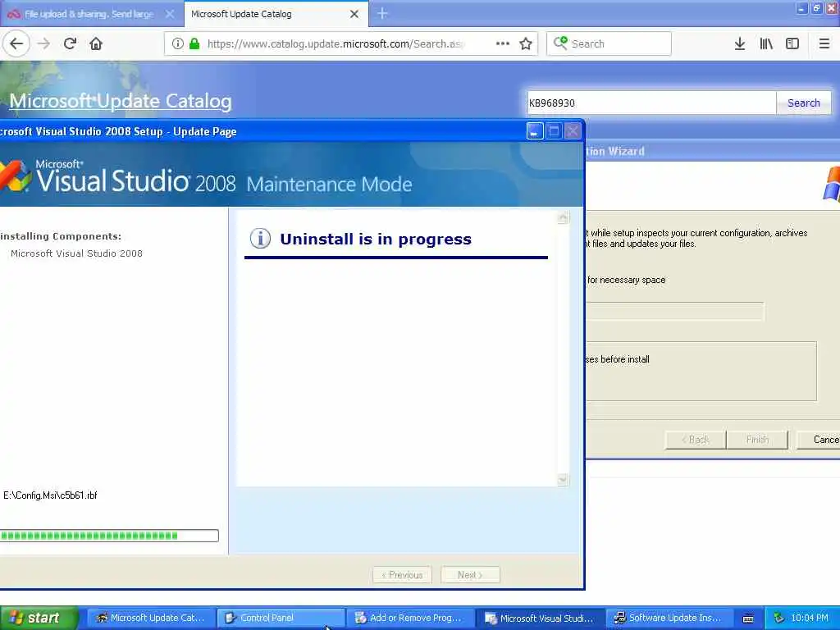The width and height of the screenshot is (840, 630).
Task: Open the Windows start menu
Action: point(39,618)
